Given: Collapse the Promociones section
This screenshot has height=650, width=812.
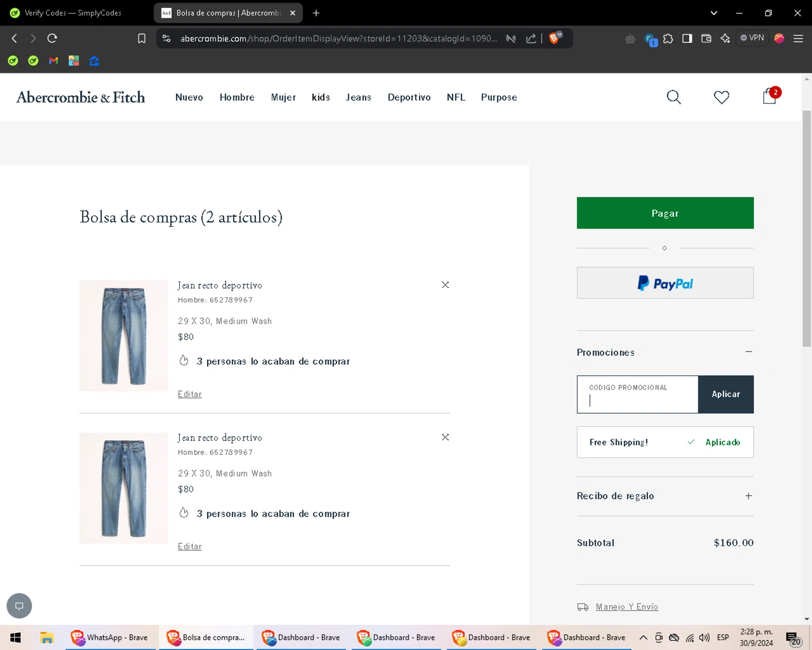Looking at the screenshot, I should tap(749, 352).
